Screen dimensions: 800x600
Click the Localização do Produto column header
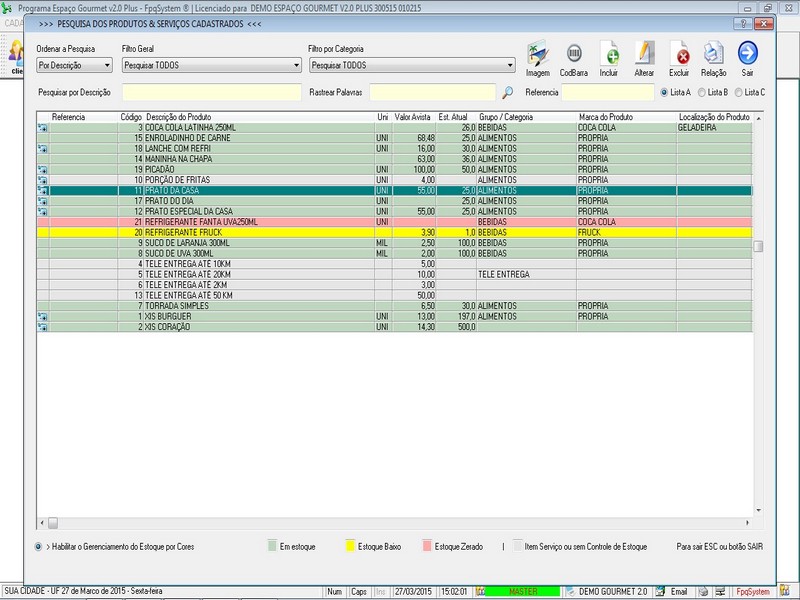[714, 117]
